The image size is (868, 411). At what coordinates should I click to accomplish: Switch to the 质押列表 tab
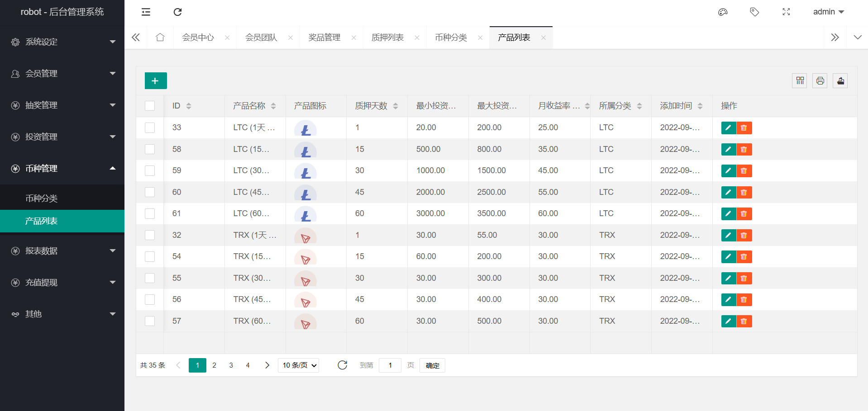pos(387,38)
